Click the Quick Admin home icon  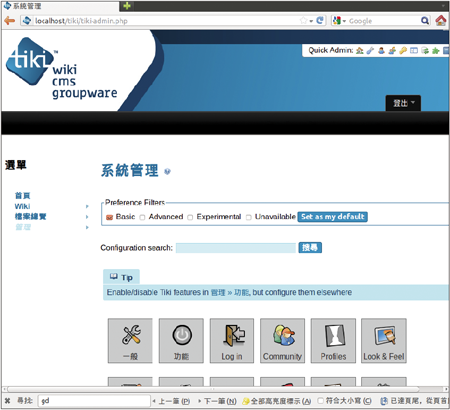[x=359, y=51]
